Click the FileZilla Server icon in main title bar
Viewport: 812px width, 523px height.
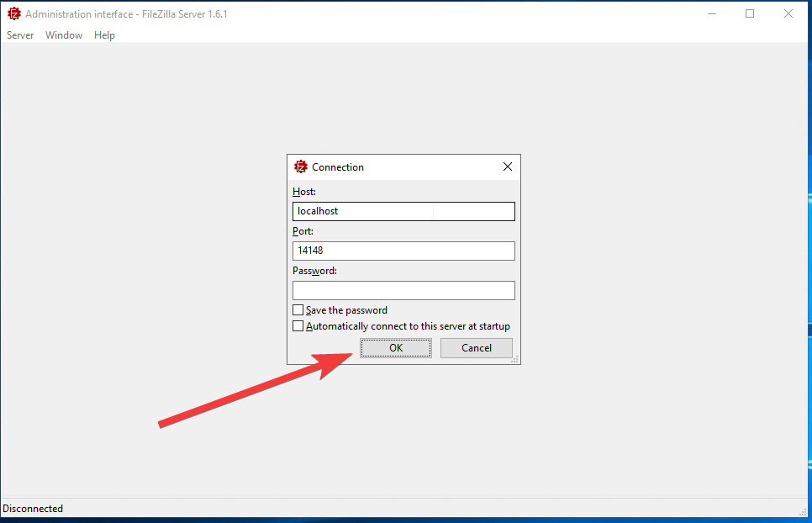click(14, 14)
